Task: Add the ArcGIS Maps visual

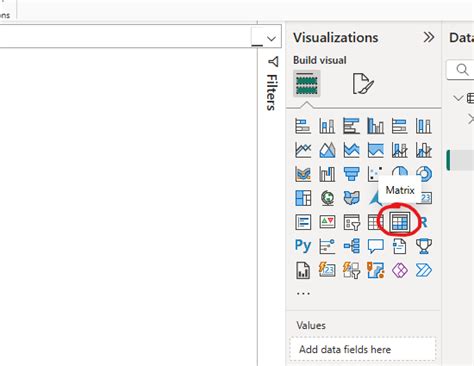Action: (375, 270)
